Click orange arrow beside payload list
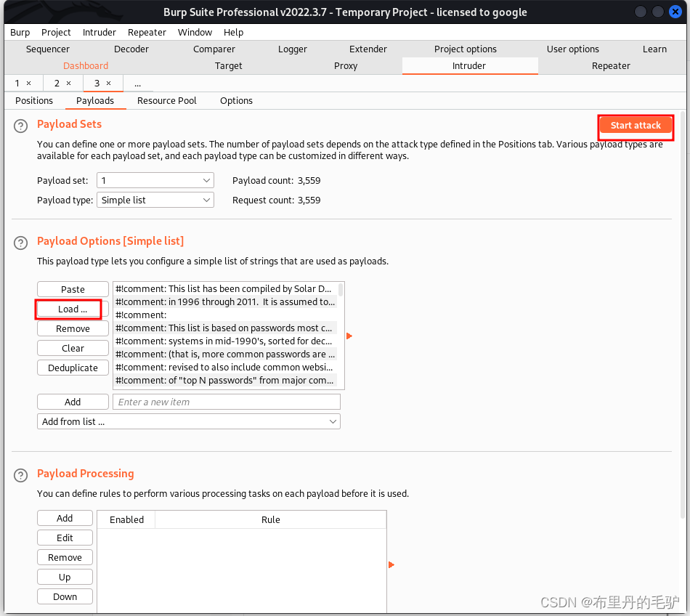690x616 pixels. click(x=349, y=336)
